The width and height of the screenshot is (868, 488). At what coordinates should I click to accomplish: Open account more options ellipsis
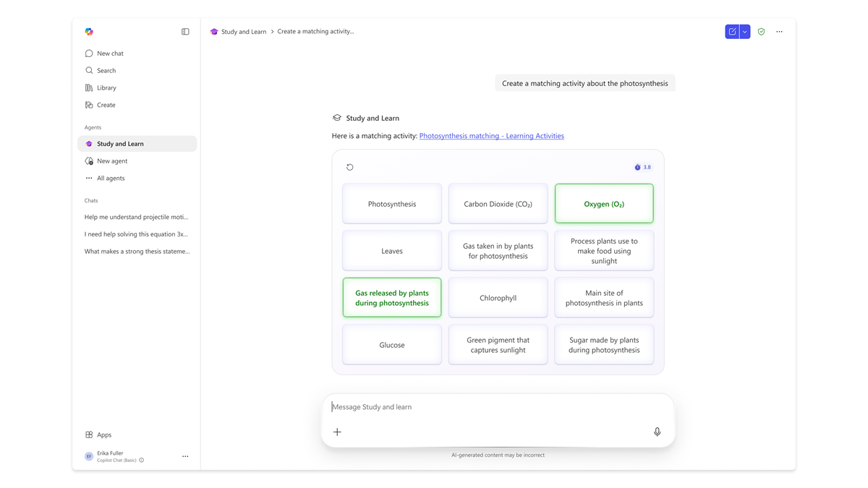[x=185, y=457]
